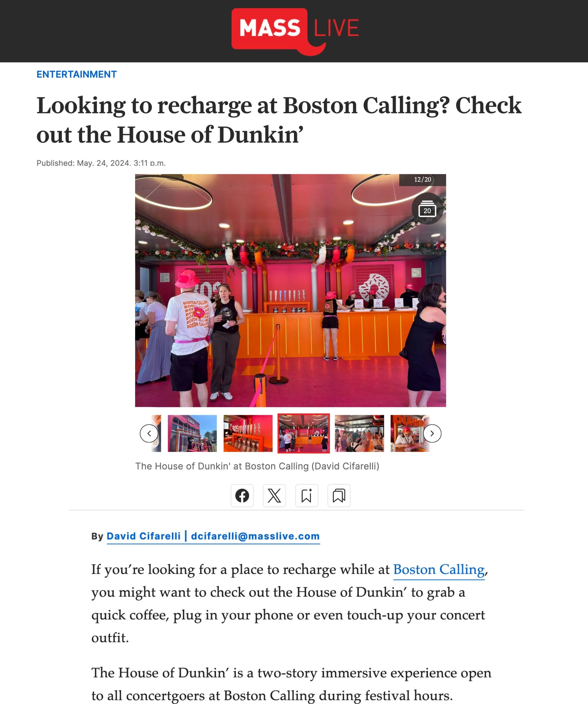Open the 20-photo gallery icon
The image size is (588, 704).
(427, 209)
